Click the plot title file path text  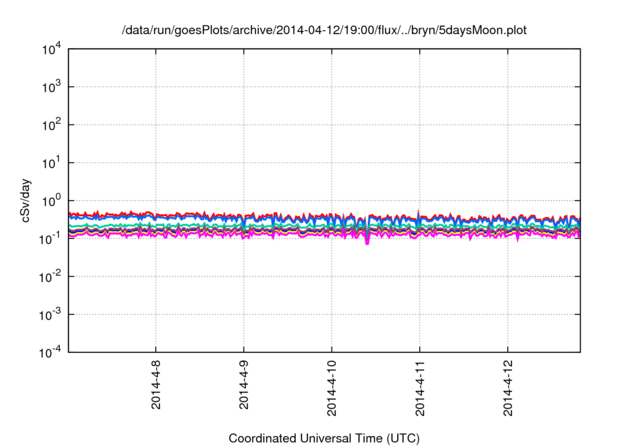[324, 30]
